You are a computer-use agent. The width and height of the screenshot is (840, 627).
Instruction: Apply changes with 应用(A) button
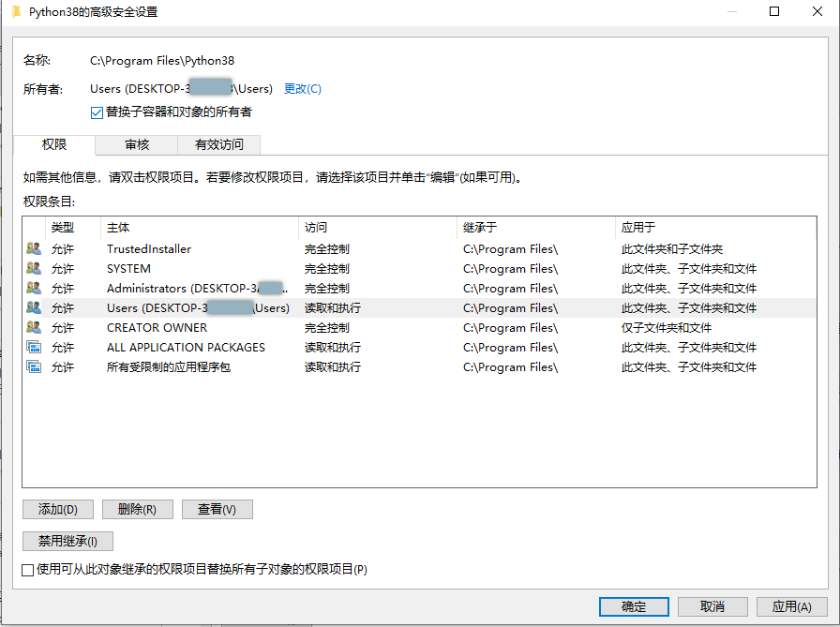792,606
